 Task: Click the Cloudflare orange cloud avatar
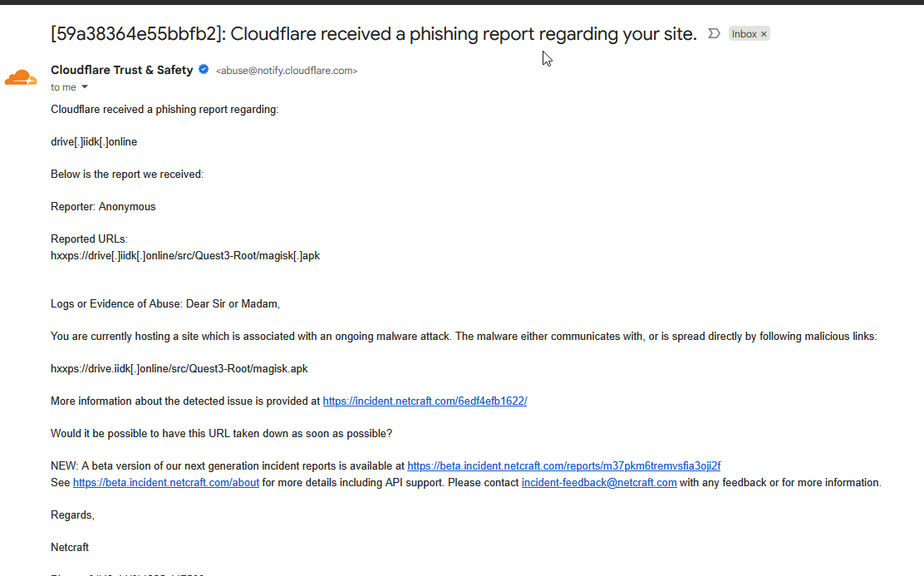coord(21,77)
